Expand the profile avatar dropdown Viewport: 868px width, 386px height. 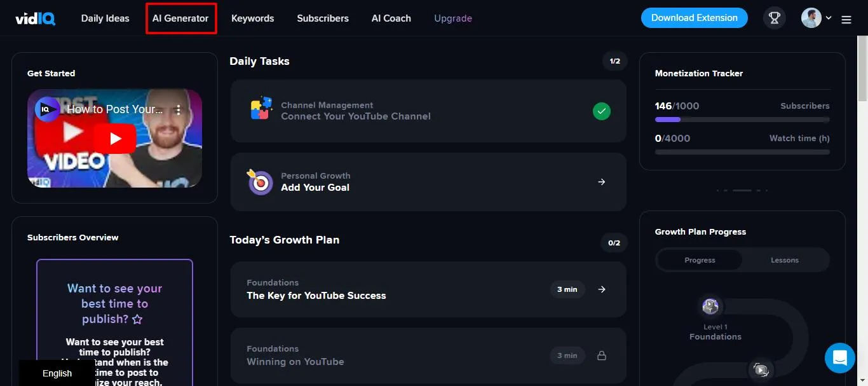click(817, 18)
